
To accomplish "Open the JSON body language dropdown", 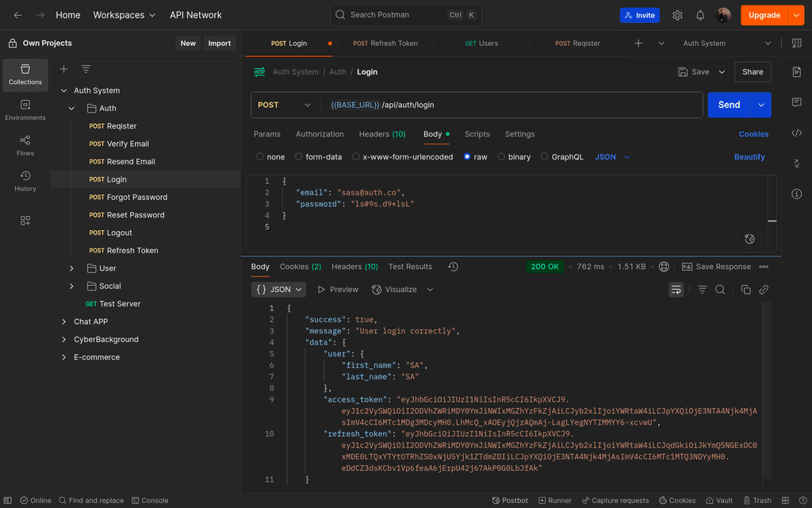I will 613,156.
